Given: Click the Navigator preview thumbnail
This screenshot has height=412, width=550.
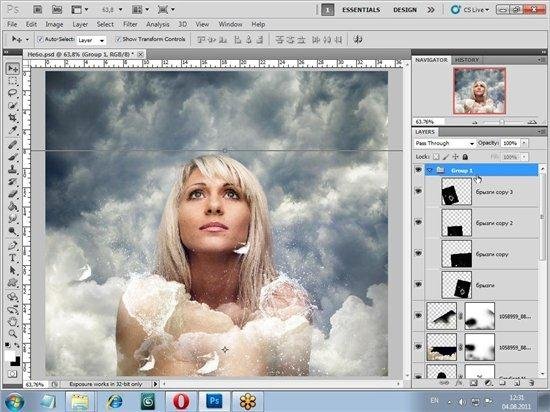Looking at the screenshot, I should [x=479, y=91].
